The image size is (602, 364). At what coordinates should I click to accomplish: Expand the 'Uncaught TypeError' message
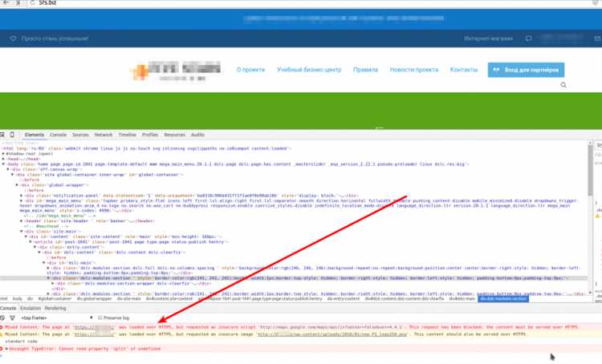click(x=6, y=349)
